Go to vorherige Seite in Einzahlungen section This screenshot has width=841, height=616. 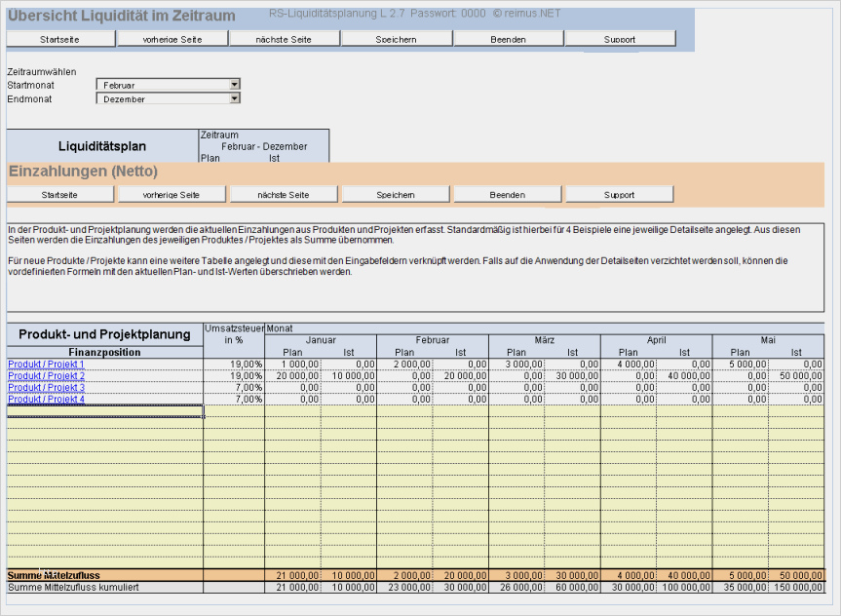pyautogui.click(x=172, y=194)
